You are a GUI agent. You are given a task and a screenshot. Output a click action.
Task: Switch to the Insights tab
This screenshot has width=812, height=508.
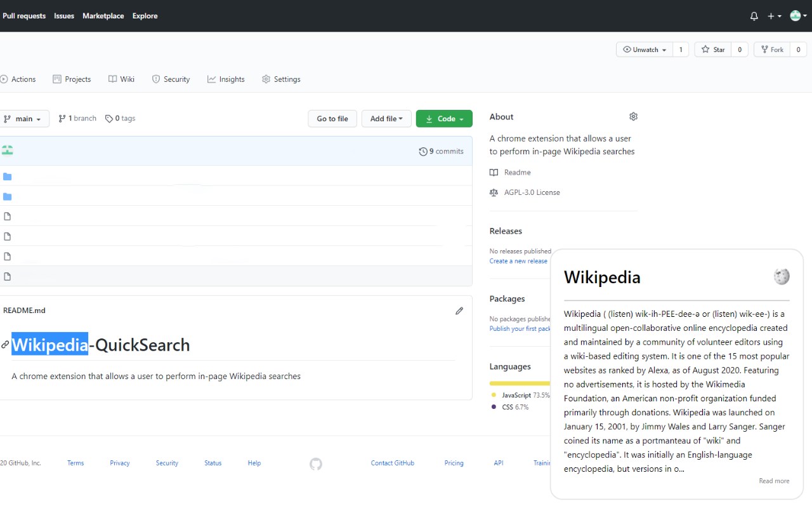click(226, 79)
